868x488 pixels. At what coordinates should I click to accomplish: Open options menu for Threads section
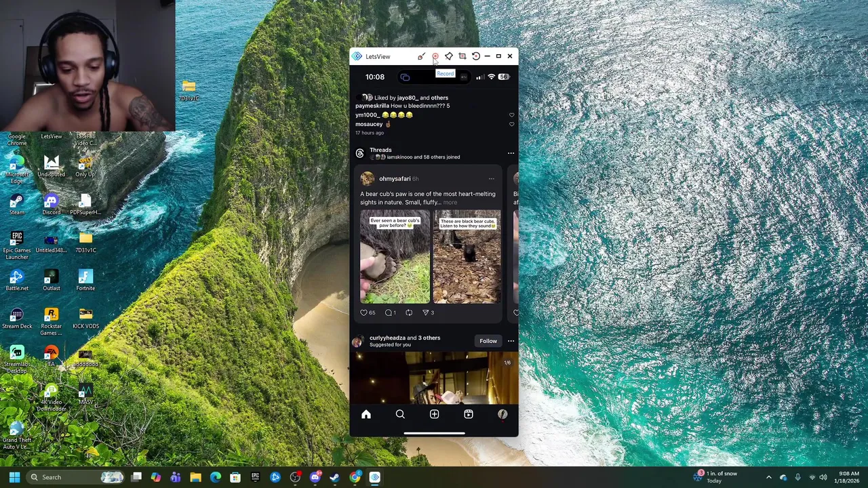[511, 153]
